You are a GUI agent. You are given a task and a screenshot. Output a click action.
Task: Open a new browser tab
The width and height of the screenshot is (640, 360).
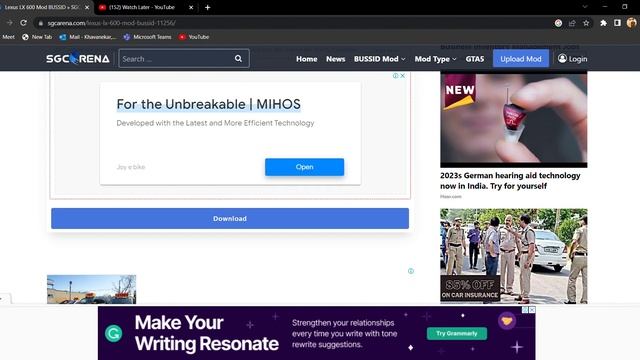pos(207,7)
